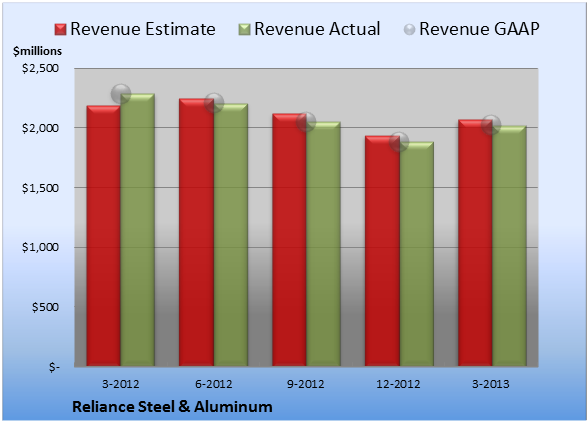Screen dimensions: 588x422
Task: Select the 'Revenue Actual' legend label
Action: (x=317, y=29)
